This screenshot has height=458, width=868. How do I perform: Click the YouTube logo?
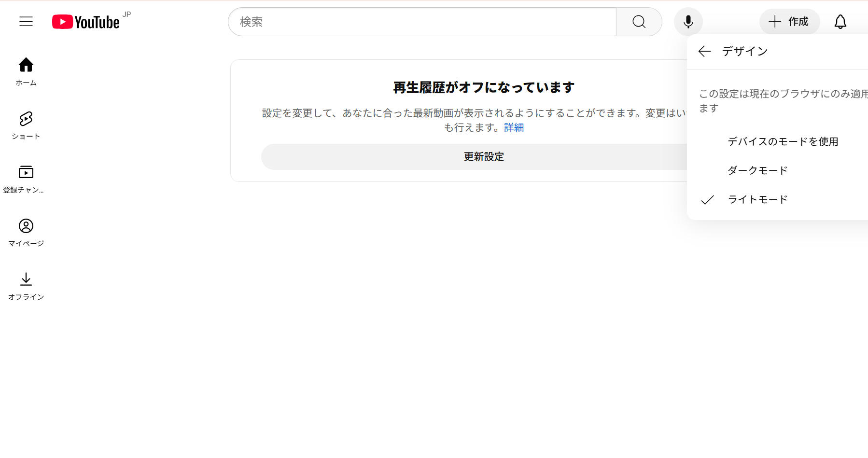(86, 22)
